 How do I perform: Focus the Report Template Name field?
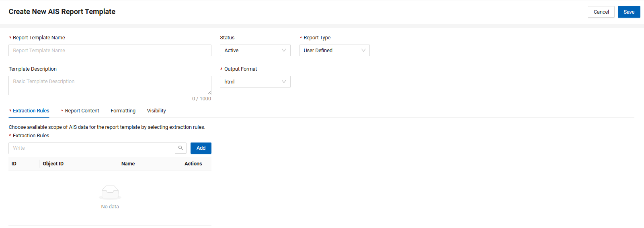click(x=110, y=50)
